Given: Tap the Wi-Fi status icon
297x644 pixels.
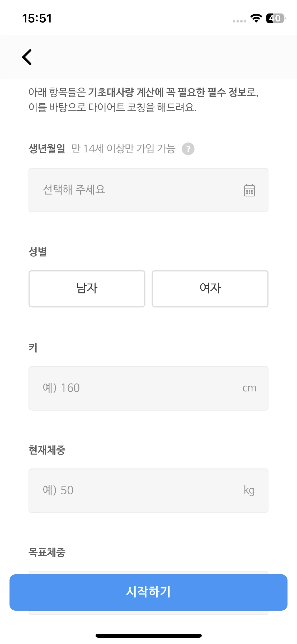Looking at the screenshot, I should click(256, 18).
